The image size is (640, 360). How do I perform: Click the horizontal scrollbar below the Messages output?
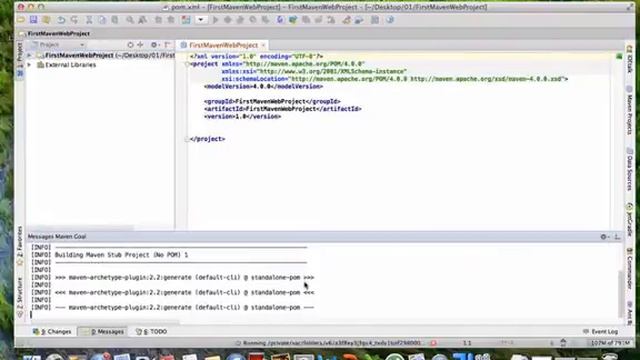point(104,322)
